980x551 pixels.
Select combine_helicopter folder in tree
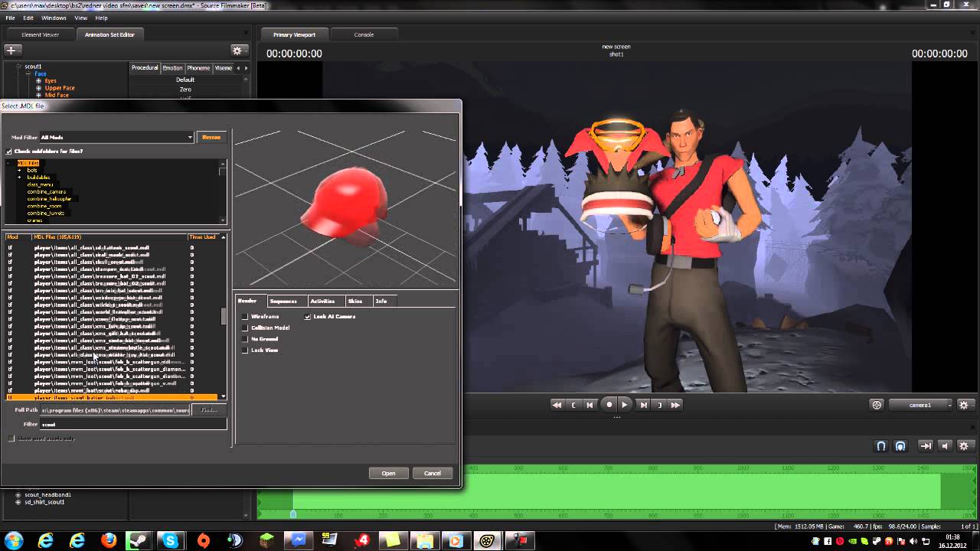coord(49,199)
